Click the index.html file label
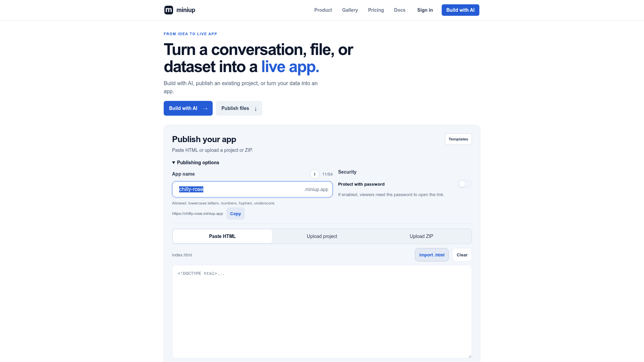The image size is (644, 362). (182, 255)
